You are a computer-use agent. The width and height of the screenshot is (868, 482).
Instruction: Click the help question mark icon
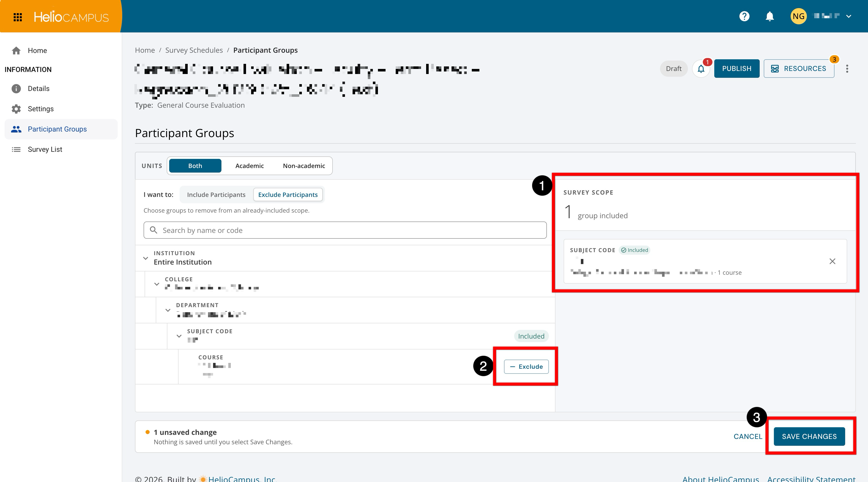click(744, 16)
